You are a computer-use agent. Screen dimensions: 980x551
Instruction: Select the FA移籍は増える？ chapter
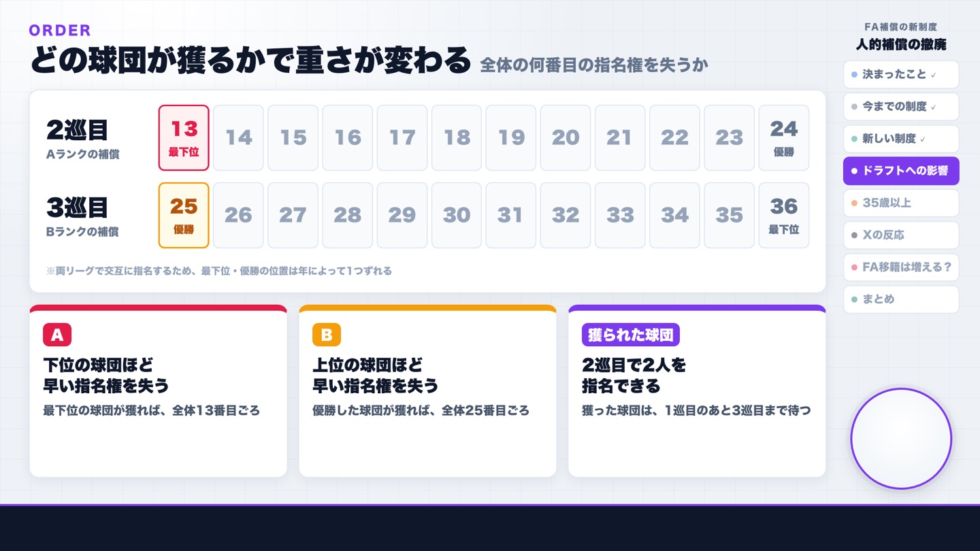coord(901,267)
